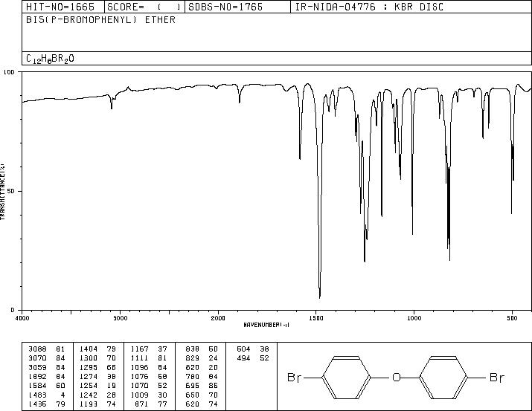The width and height of the screenshot is (532, 411).
Task: Click the transmittance value 4 beside 1483
Action: [x=63, y=395]
